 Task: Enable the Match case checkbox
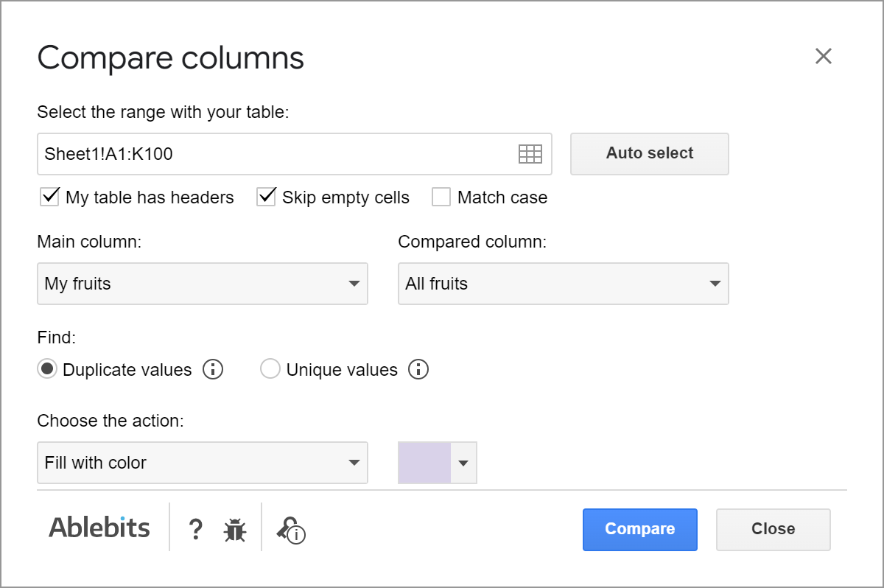(x=441, y=197)
